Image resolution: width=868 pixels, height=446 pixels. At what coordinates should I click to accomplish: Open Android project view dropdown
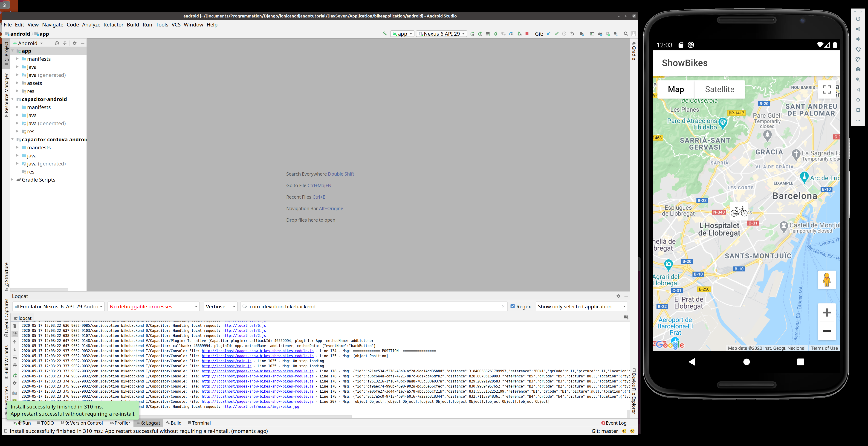[x=28, y=43]
